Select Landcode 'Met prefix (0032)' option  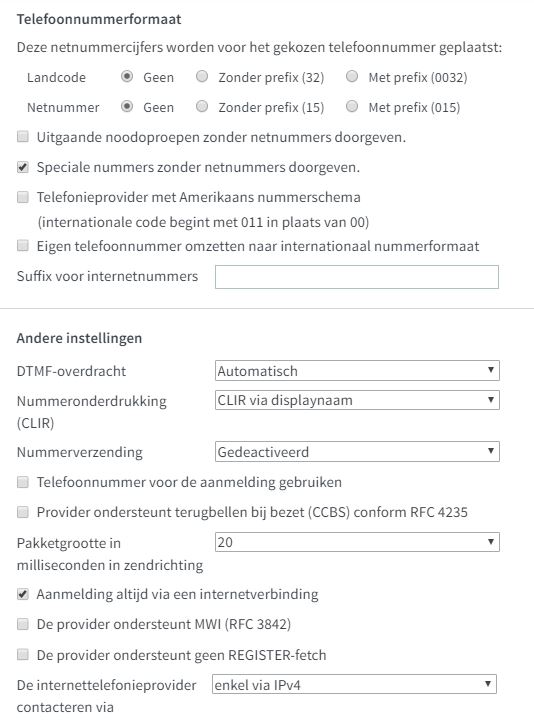coord(352,76)
